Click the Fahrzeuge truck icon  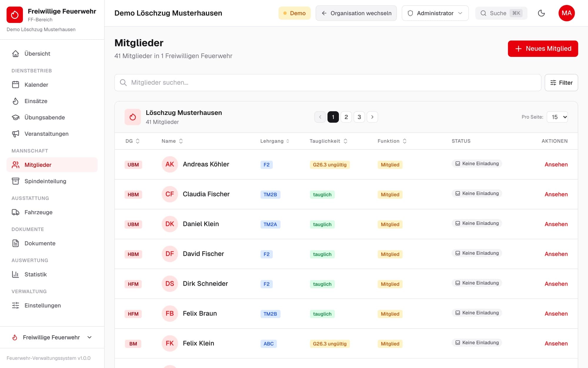(16, 212)
